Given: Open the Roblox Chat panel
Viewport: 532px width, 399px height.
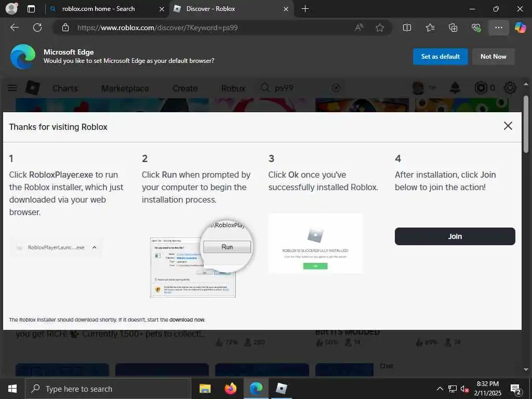Looking at the screenshot, I should pyautogui.click(x=387, y=366).
